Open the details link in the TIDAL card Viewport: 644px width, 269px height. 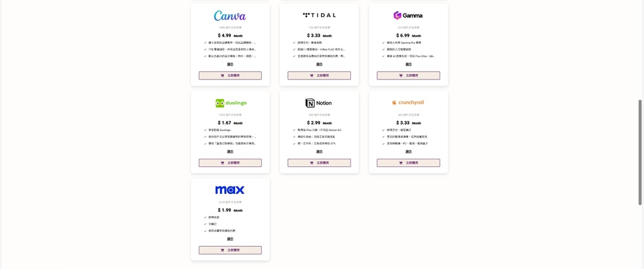point(319,64)
